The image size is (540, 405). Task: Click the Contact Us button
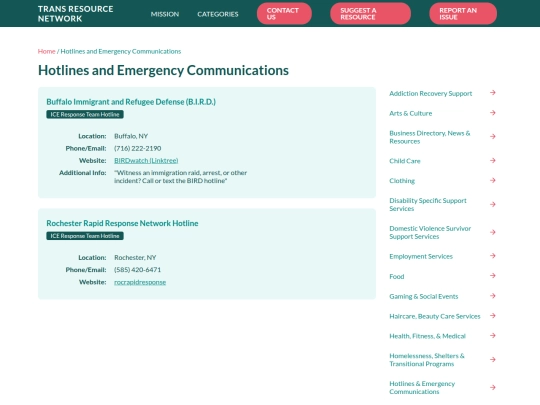click(x=284, y=14)
